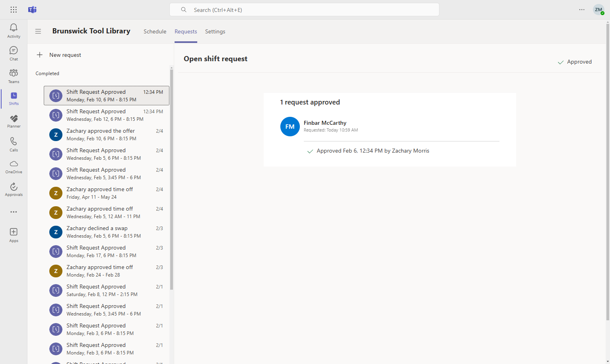Click the Finbar McCarthy name
Image resolution: width=610 pixels, height=364 pixels.
(325, 123)
